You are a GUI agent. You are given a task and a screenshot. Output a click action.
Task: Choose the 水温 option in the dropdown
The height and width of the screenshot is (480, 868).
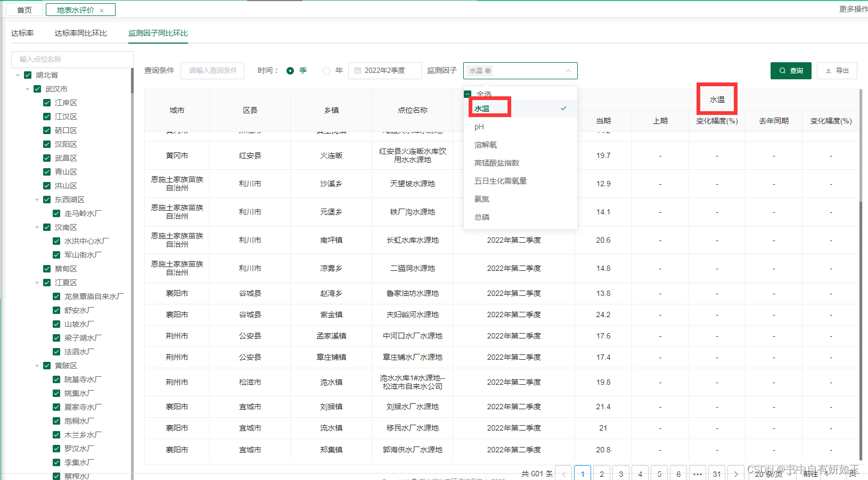[x=520, y=109]
